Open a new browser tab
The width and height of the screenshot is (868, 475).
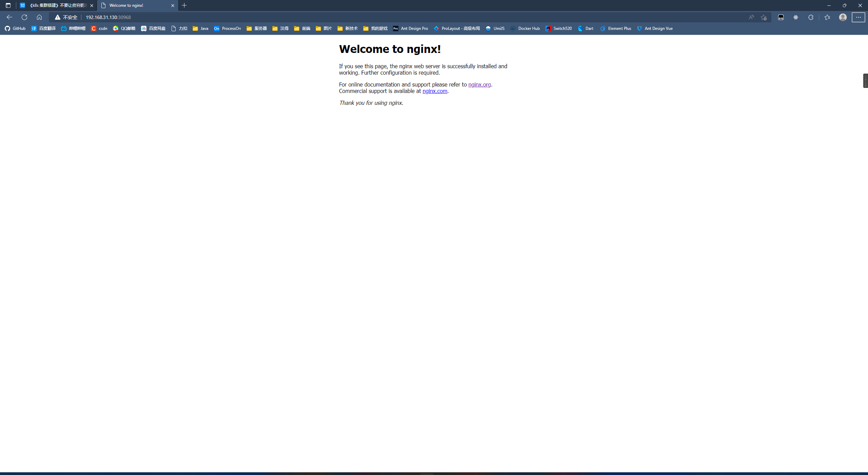(x=184, y=5)
